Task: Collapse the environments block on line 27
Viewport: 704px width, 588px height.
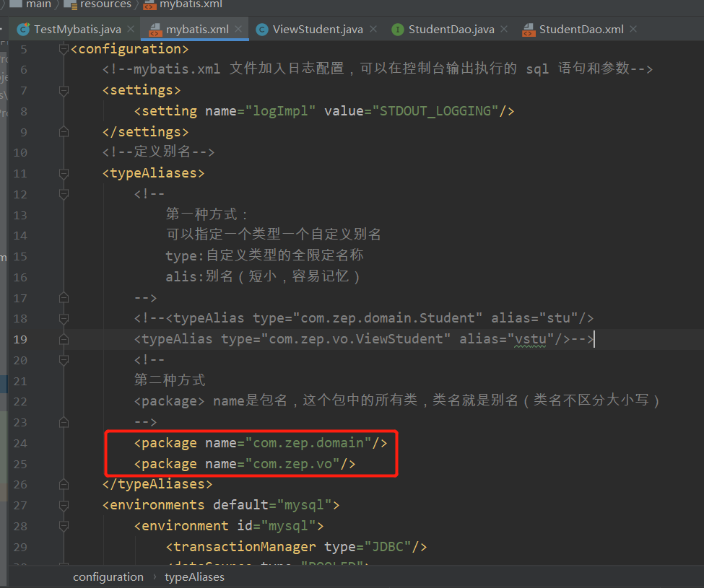Action: pos(64,506)
